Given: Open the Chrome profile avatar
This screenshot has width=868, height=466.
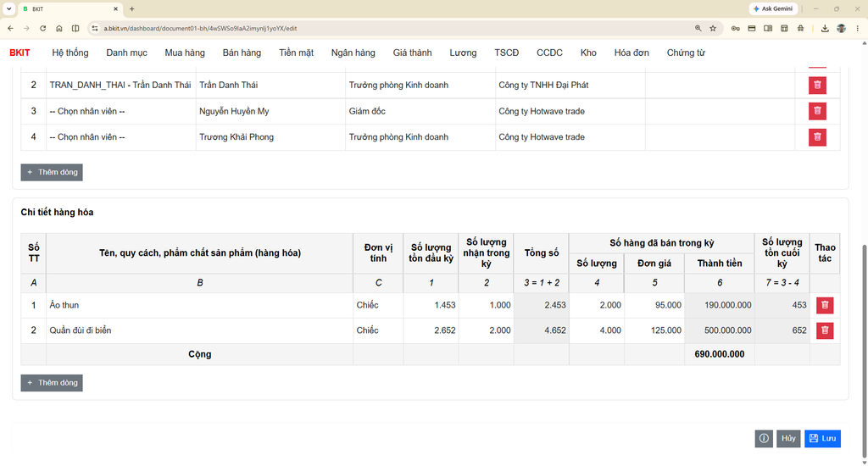Looking at the screenshot, I should (842, 28).
